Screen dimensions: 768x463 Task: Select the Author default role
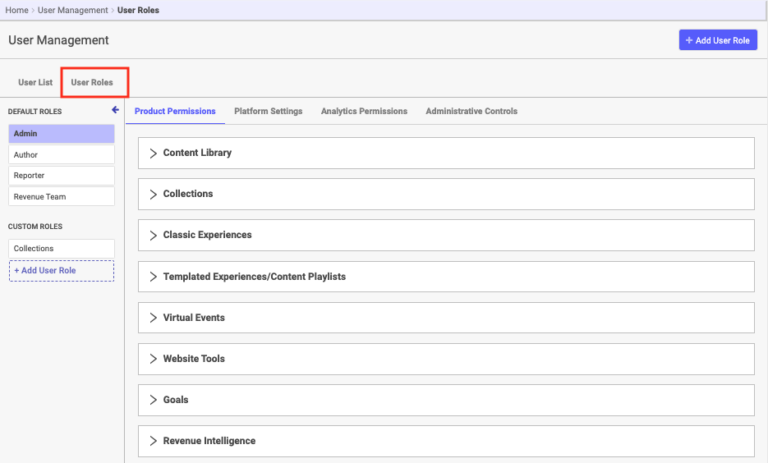(61, 155)
